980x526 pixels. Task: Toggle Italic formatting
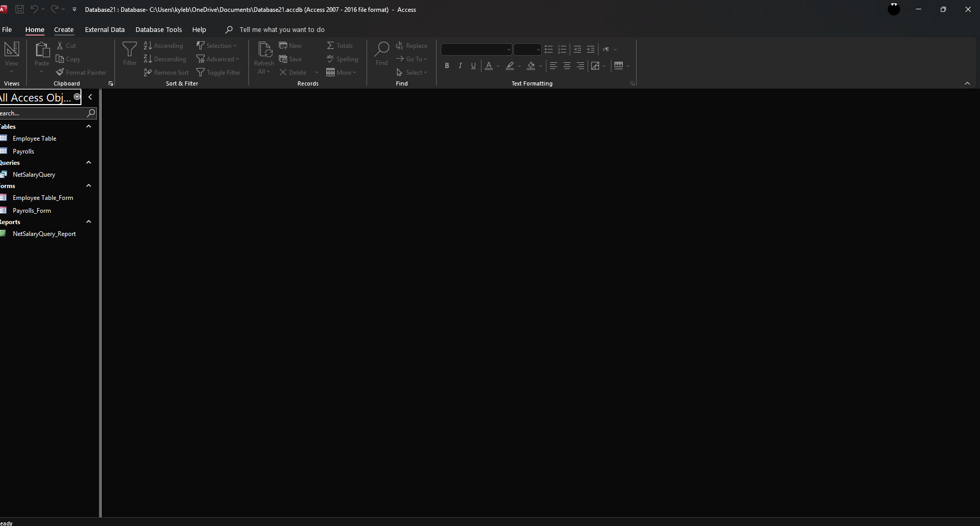click(460, 66)
